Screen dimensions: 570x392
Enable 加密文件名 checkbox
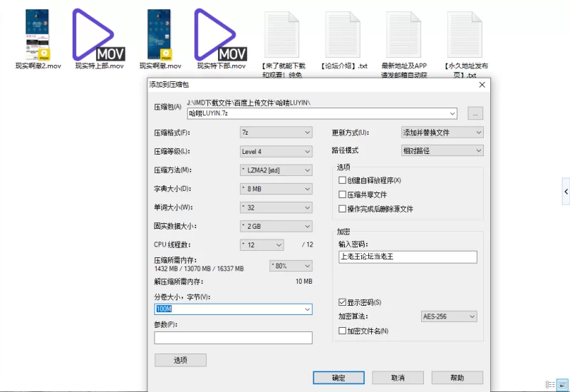tap(343, 331)
